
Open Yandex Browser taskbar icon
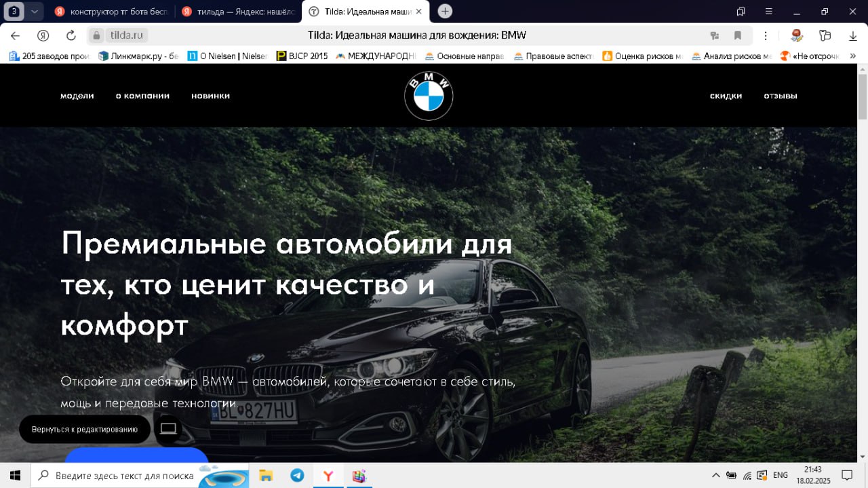click(x=328, y=475)
